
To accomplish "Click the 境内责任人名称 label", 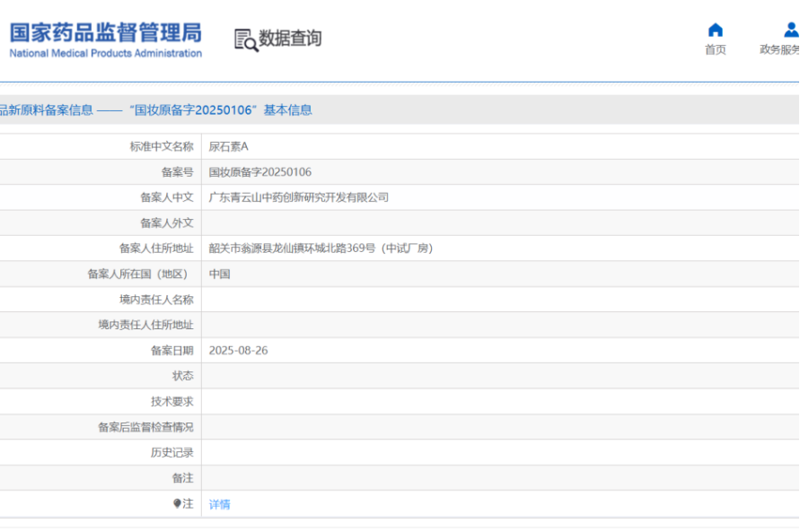I will point(156,300).
